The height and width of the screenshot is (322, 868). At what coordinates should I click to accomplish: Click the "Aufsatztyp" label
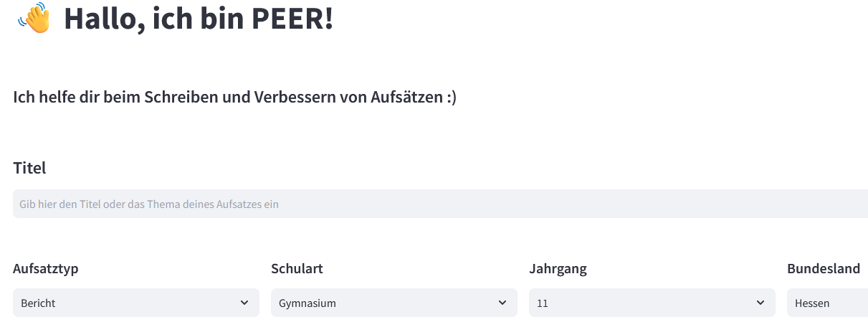coord(46,269)
